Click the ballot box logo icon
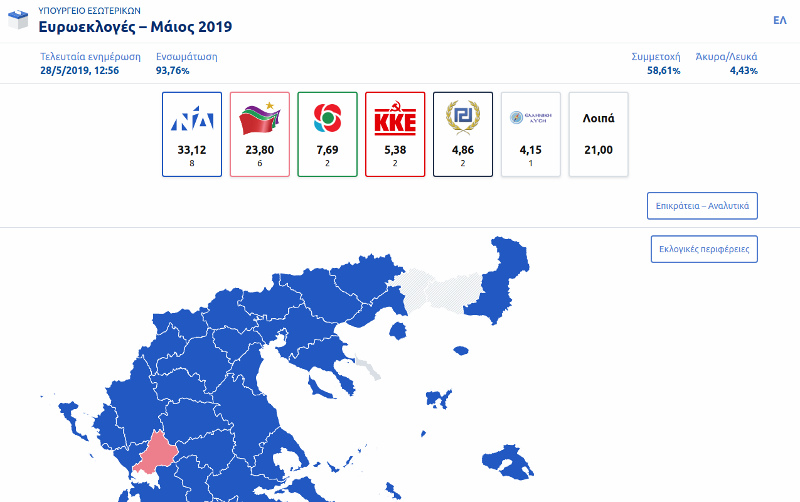 (18, 20)
